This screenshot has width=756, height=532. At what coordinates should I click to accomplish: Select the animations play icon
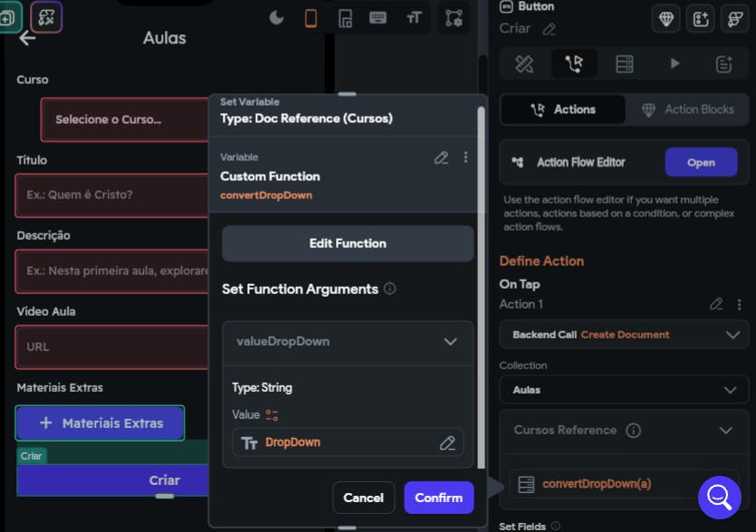tap(675, 63)
